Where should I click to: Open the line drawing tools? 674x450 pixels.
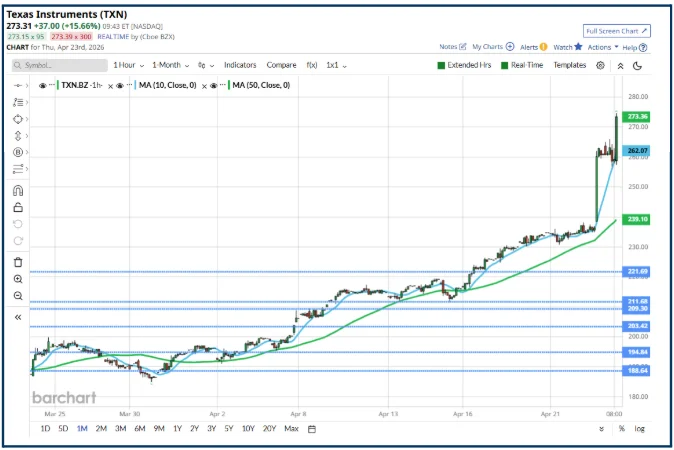[18, 102]
